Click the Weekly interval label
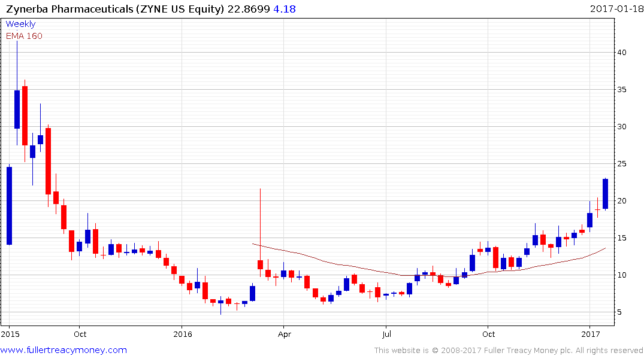Viewport: 644px width, 359px height. point(20,24)
